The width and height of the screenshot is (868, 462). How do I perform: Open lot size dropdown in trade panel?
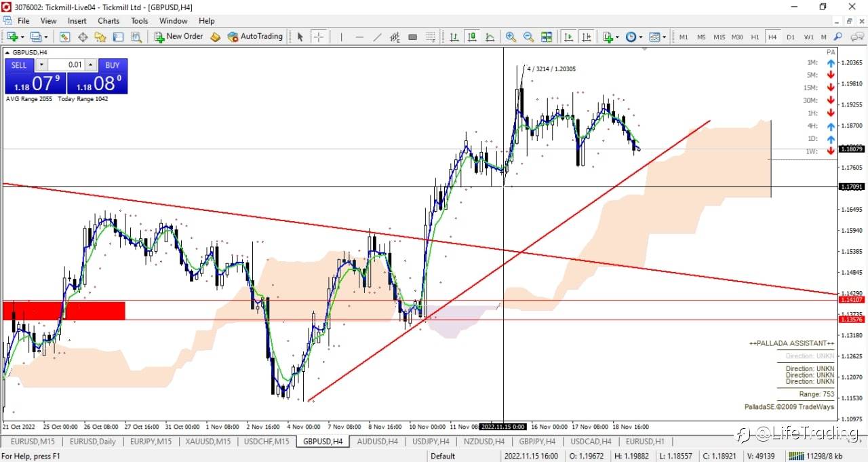pyautogui.click(x=41, y=65)
